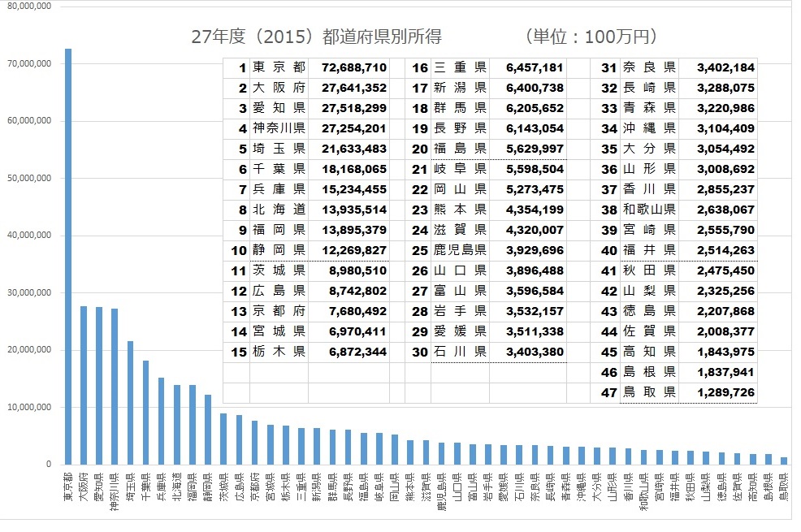Screen dimensions: 801x532
Task: Click the x-axis label 北海道
Action: click(x=177, y=487)
